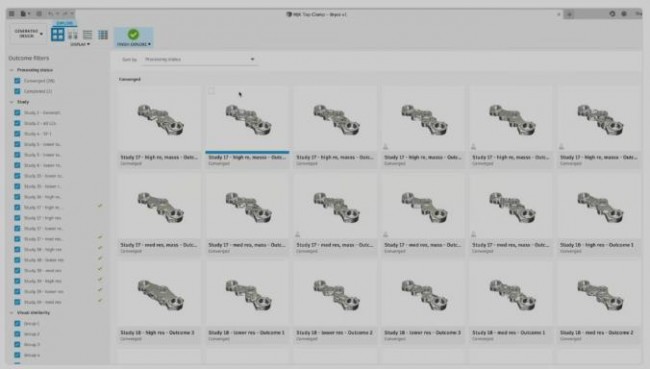Tick the selection box on highlighted outcome card
This screenshot has height=369, width=650.
[212, 91]
